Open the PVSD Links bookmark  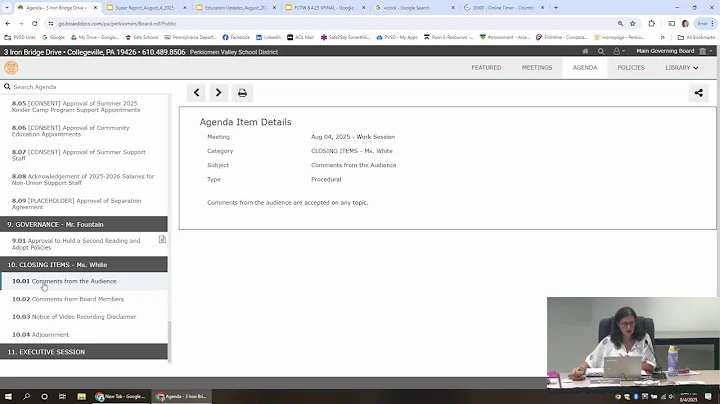[x=20, y=37]
